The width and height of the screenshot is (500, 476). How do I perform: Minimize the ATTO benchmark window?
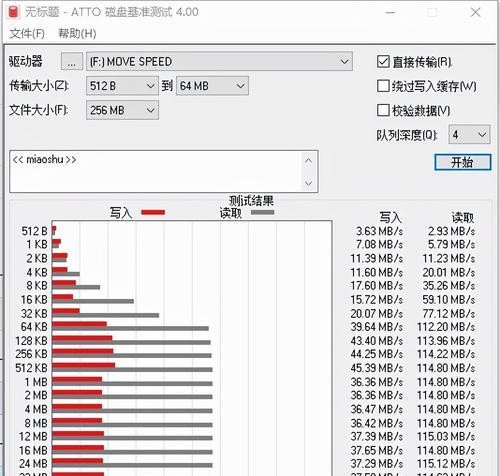point(391,13)
